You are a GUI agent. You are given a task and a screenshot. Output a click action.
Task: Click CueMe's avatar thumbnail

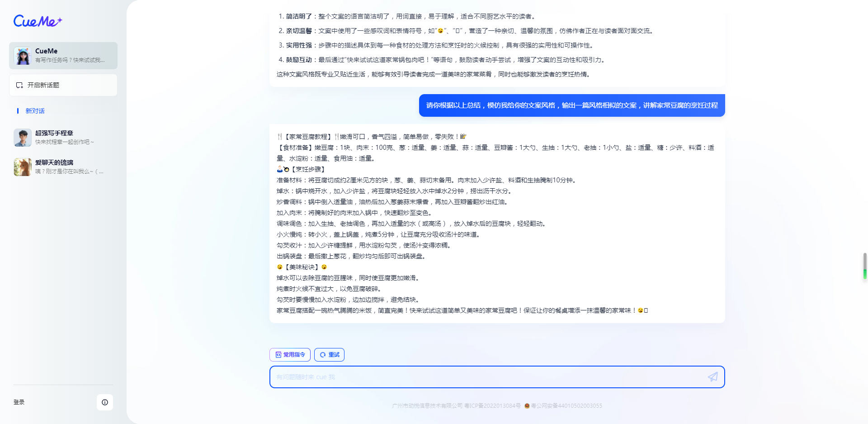click(22, 55)
